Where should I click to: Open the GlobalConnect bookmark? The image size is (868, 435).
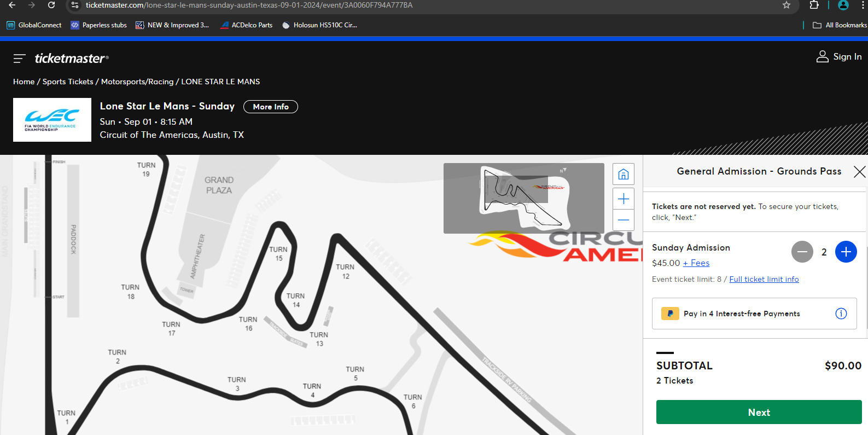point(34,25)
